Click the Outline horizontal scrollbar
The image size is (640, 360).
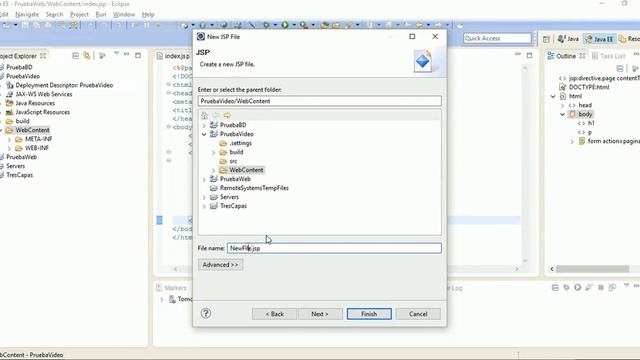tap(594, 269)
